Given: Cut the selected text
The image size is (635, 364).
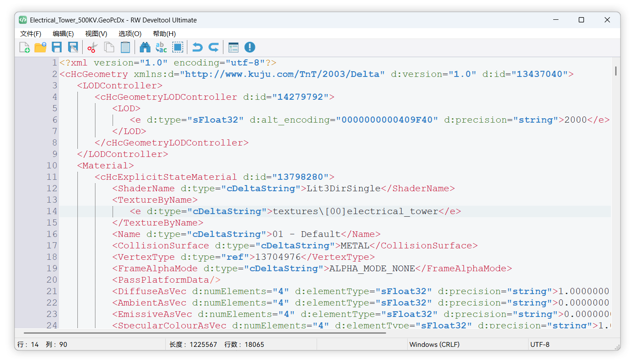Looking at the screenshot, I should click(x=92, y=47).
